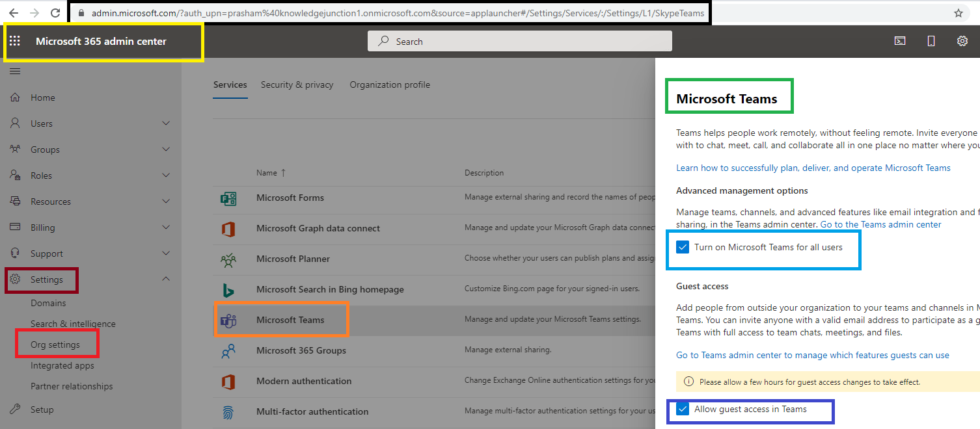
Task: Expand the Support menu chevron
Action: 166,253
